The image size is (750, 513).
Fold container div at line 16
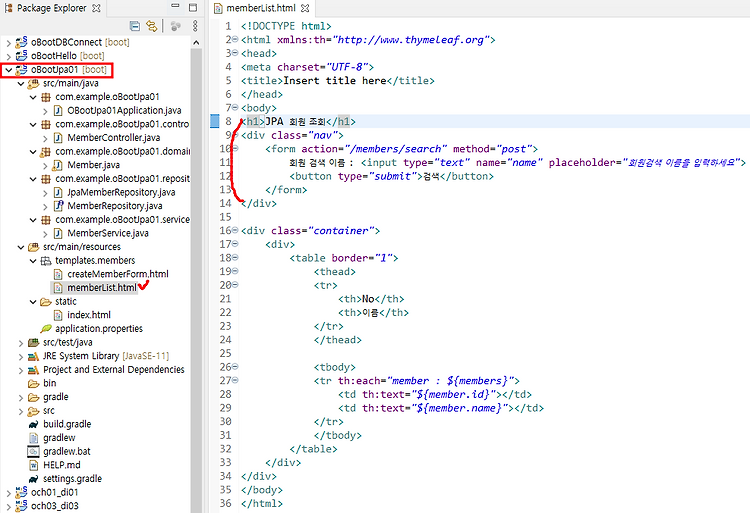235,230
